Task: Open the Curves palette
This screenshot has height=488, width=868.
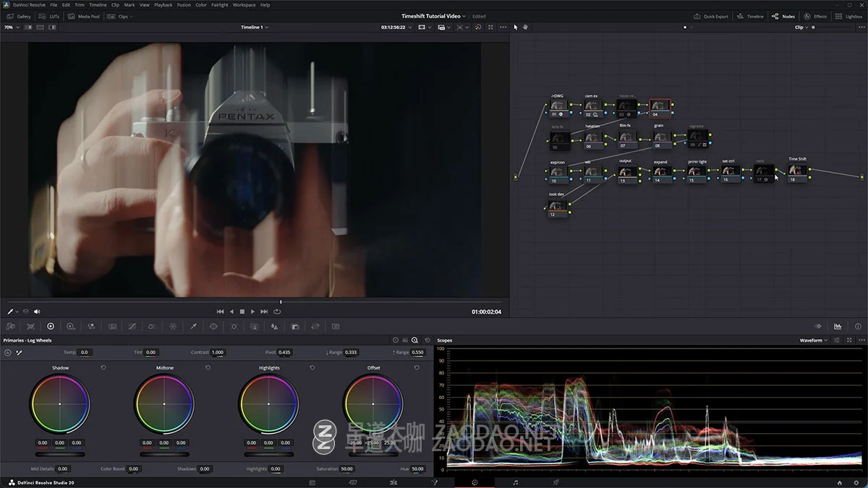Action: point(132,326)
